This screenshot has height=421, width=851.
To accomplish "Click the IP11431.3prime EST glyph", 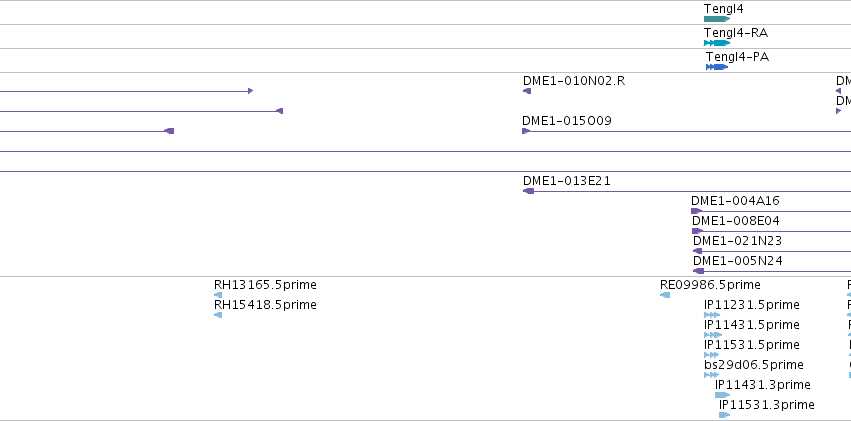I will (x=722, y=395).
